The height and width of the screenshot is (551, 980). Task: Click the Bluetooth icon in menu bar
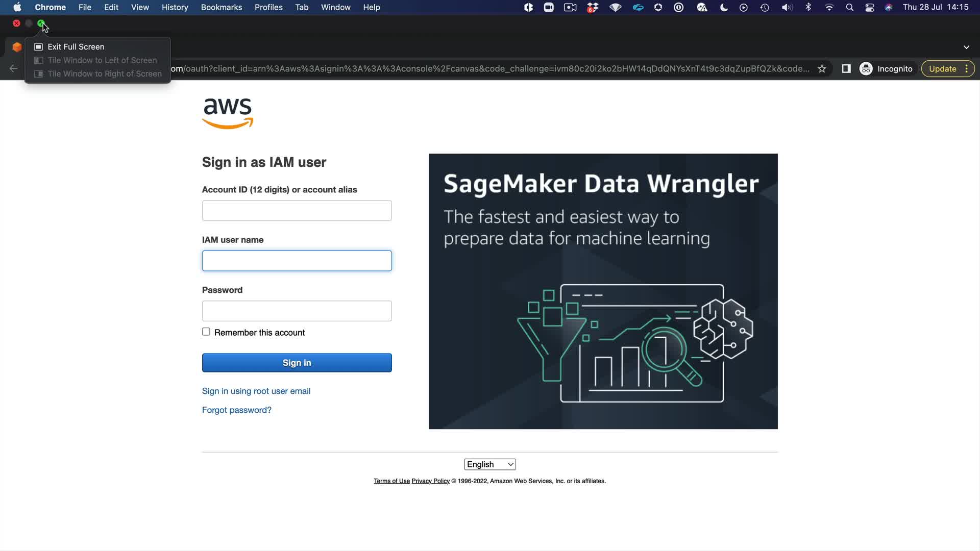808,8
